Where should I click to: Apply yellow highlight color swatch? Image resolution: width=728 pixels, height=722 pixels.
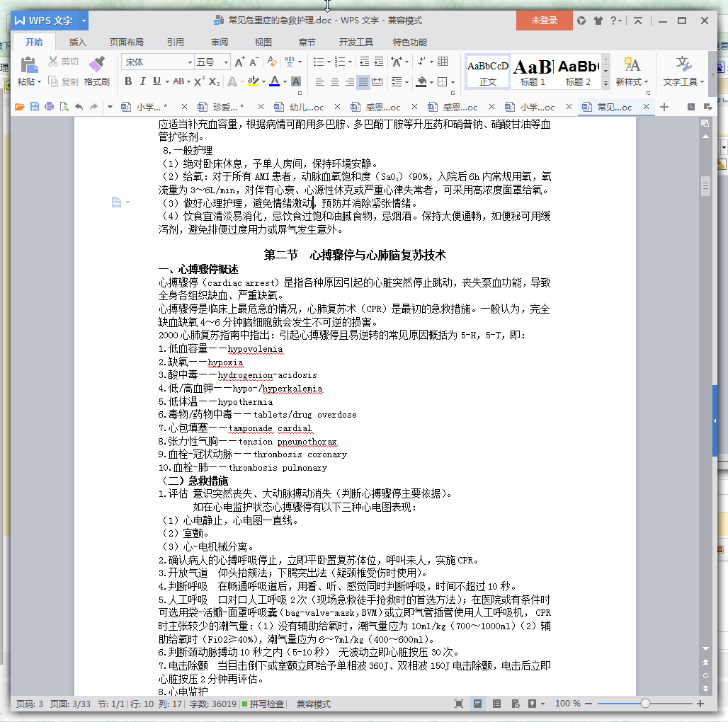pyautogui.click(x=253, y=81)
